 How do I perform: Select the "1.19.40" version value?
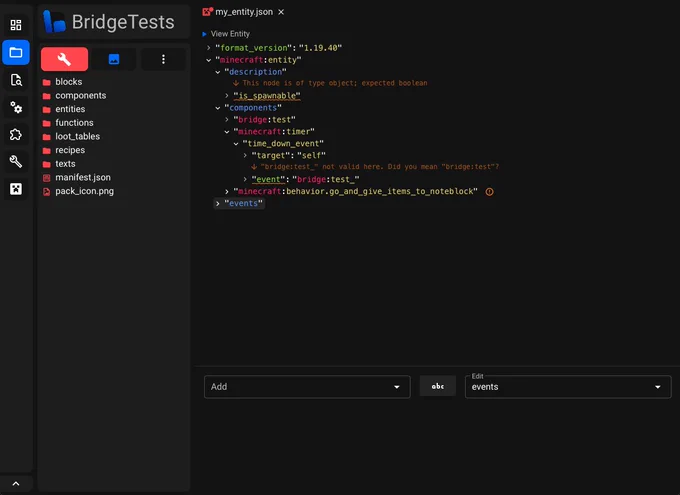point(320,48)
